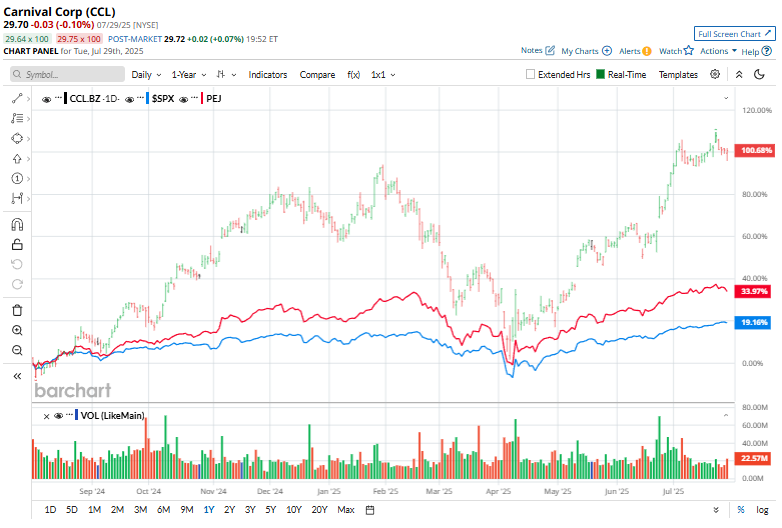The image size is (782, 528).
Task: Open chart settings gear
Action: (x=715, y=74)
